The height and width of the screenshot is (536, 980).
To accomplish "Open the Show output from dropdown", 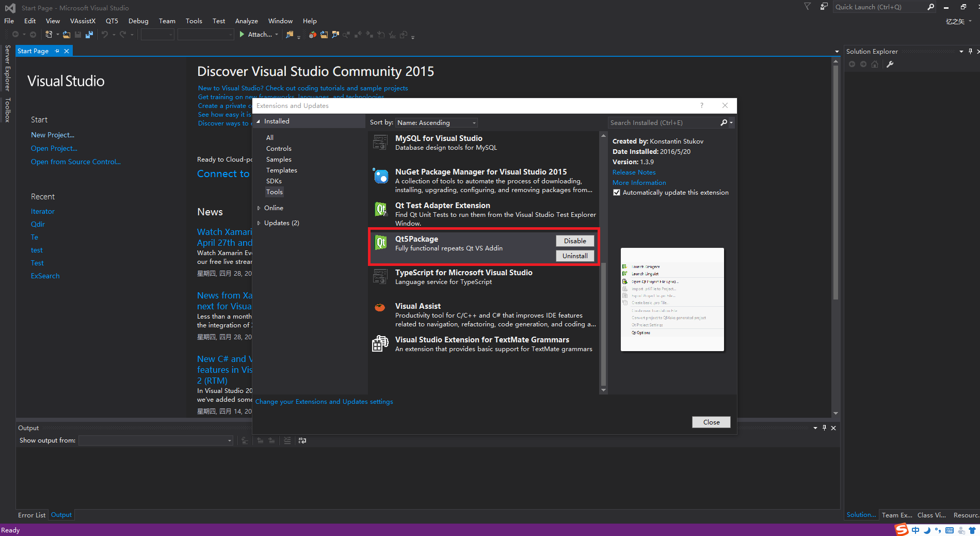I will pyautogui.click(x=156, y=440).
